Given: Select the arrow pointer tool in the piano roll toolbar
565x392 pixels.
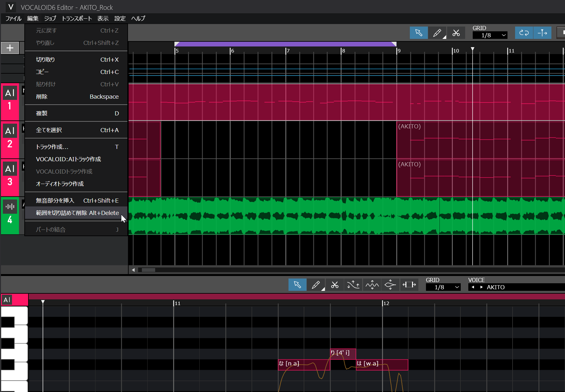Looking at the screenshot, I should [297, 285].
